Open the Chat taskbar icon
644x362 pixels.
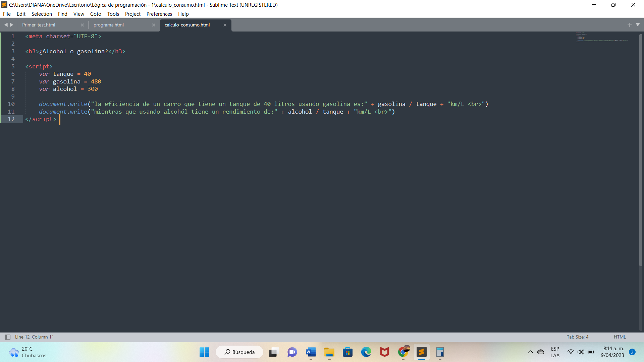coord(292,352)
